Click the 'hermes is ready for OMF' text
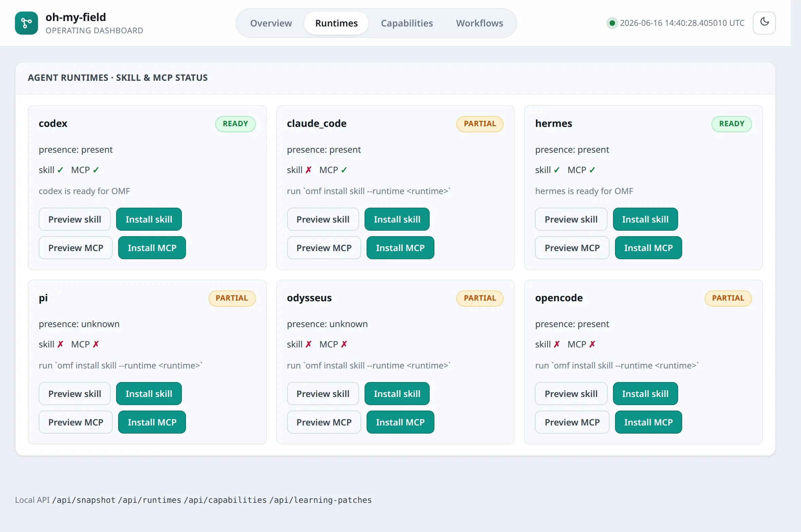 pyautogui.click(x=584, y=191)
